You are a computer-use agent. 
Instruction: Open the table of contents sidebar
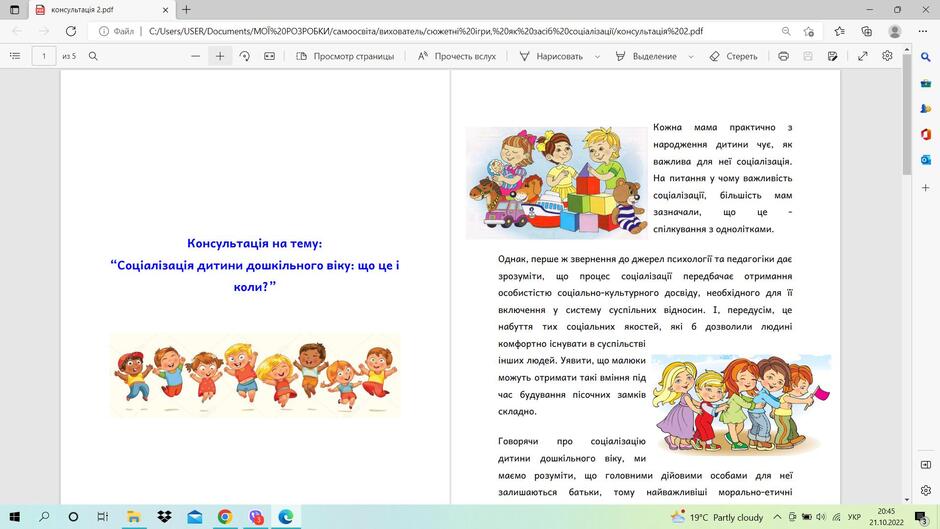[15, 56]
